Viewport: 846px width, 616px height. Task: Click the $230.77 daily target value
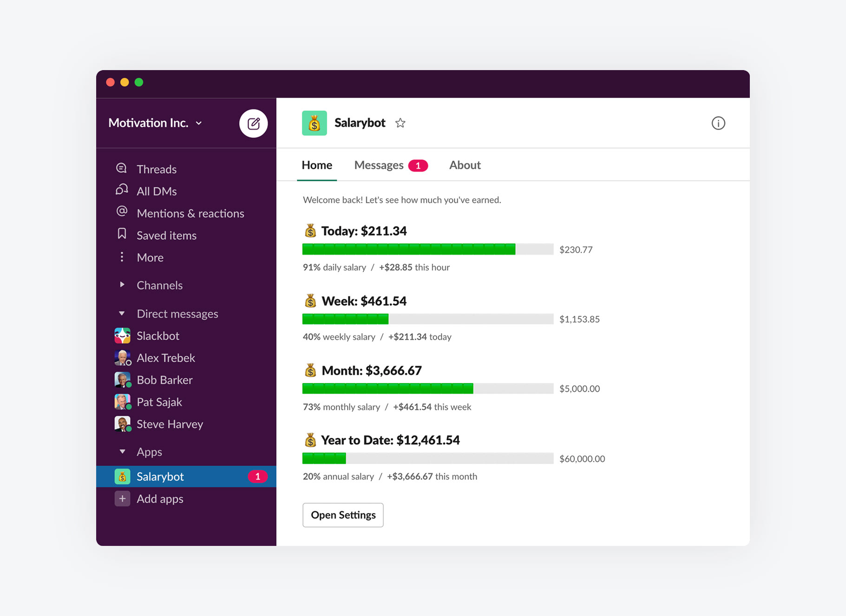click(x=576, y=250)
